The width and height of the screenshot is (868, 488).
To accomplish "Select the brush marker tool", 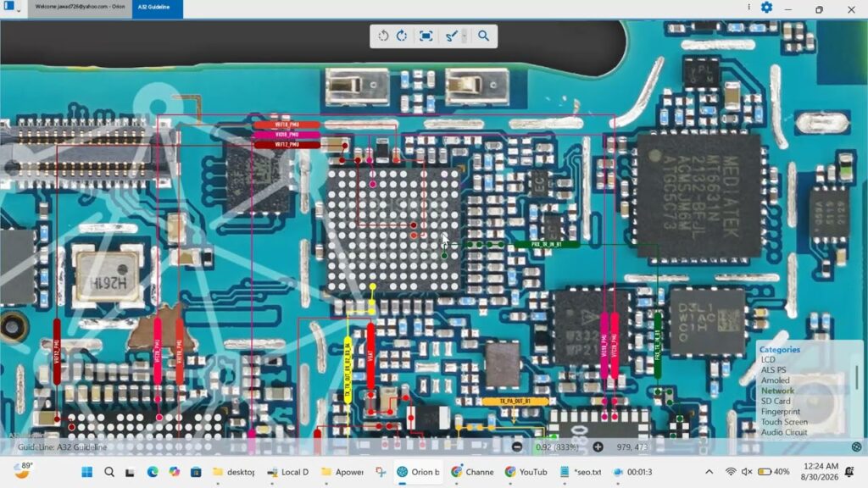I will click(x=451, y=36).
